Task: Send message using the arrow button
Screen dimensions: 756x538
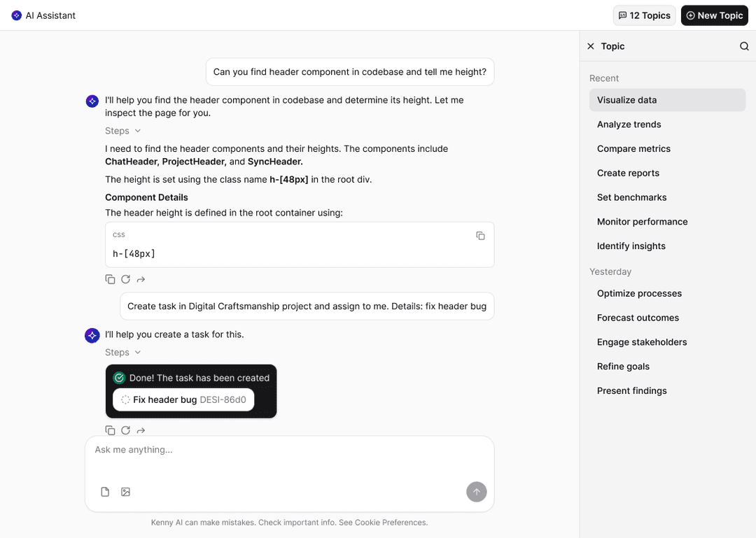Action: click(x=477, y=492)
